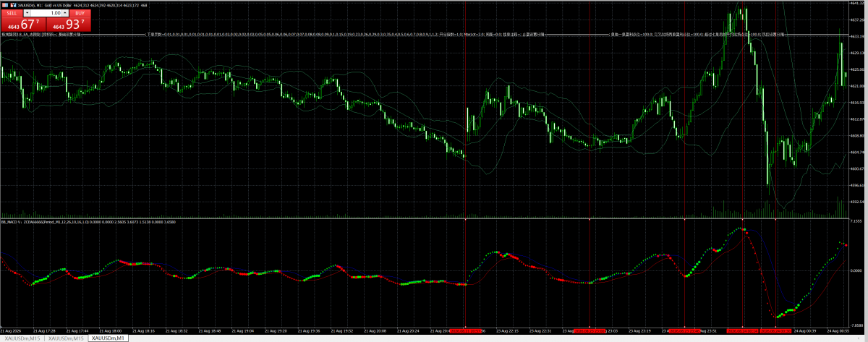Decrease trade volume with down arrow
Viewport: 868px width, 342px height.
coord(27,13)
